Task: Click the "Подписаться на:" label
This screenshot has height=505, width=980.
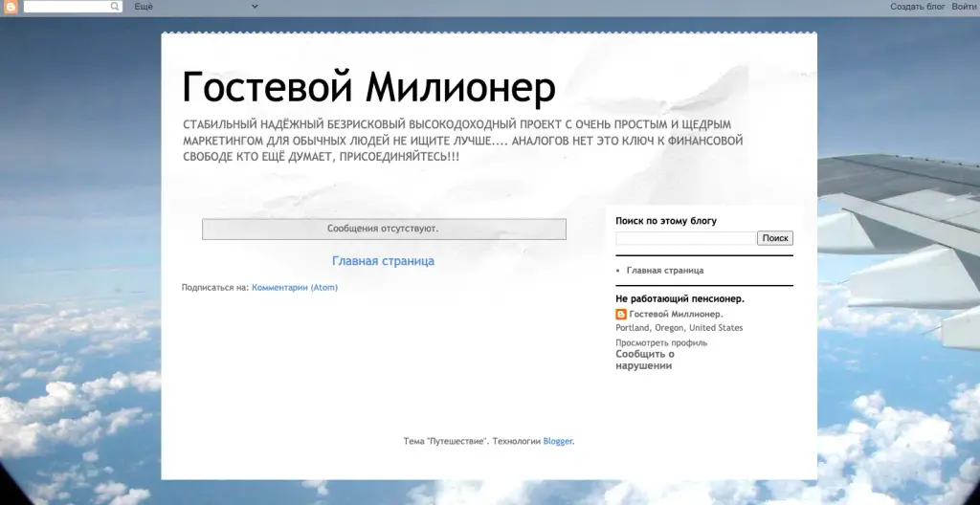Action: [215, 288]
